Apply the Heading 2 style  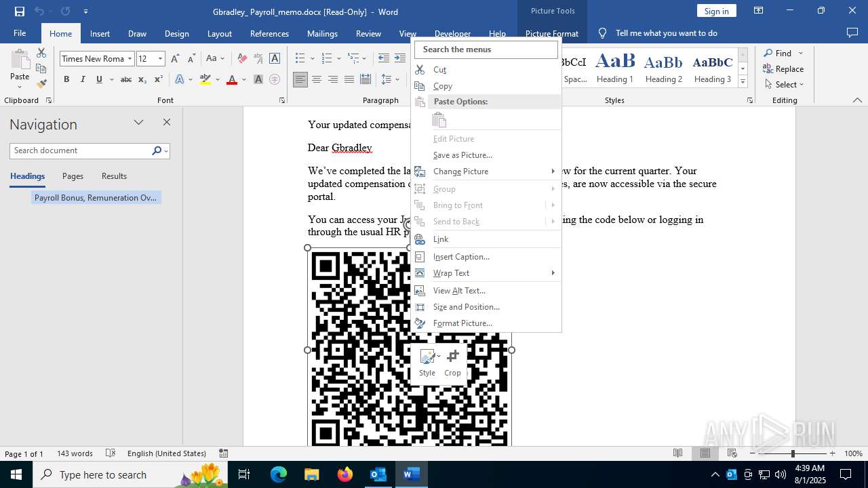[x=664, y=68]
